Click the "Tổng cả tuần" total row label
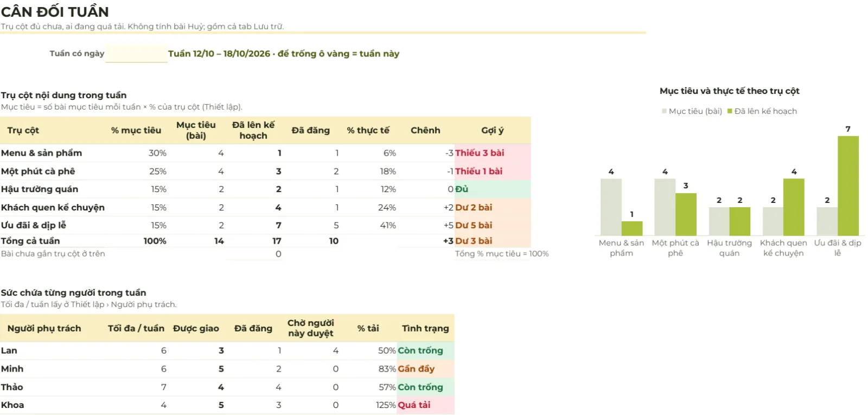The width and height of the screenshot is (868, 415). 30,241
